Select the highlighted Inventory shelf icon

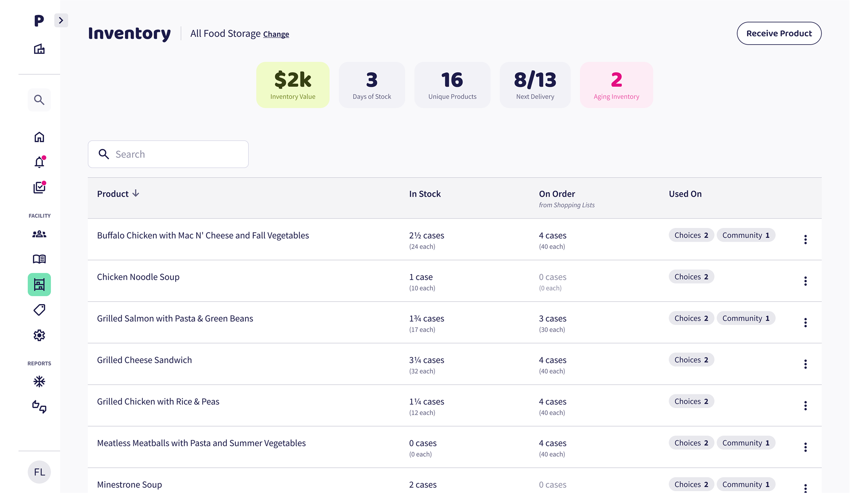point(39,285)
